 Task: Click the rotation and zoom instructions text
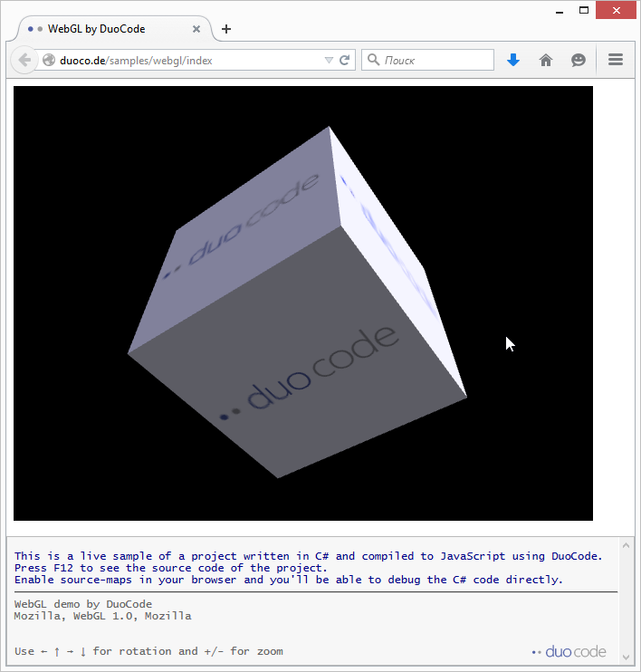pos(148,651)
